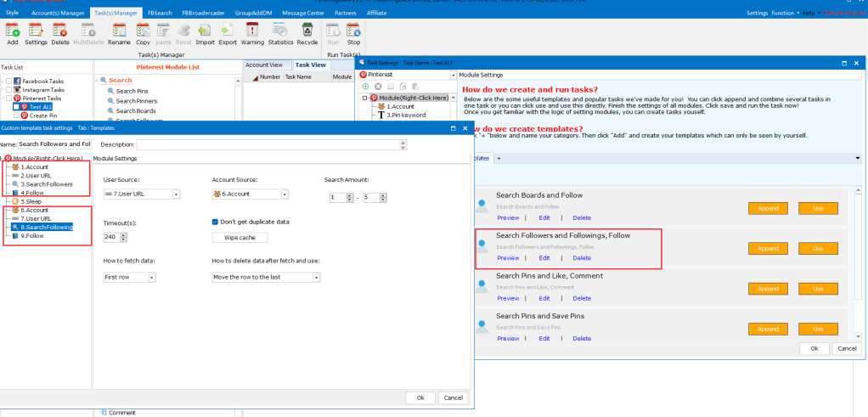Check the Facebook Tasks checkbox
The width and height of the screenshot is (868, 417).
point(8,81)
